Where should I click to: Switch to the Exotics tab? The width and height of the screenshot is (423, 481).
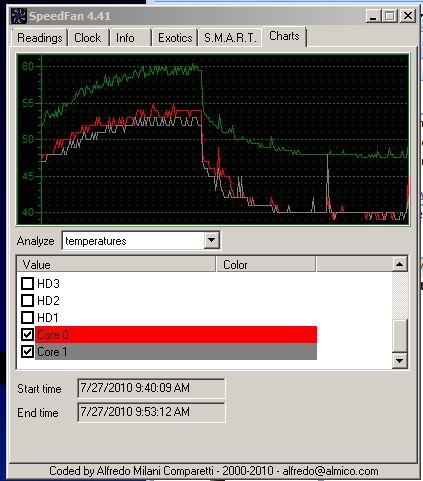click(x=175, y=38)
